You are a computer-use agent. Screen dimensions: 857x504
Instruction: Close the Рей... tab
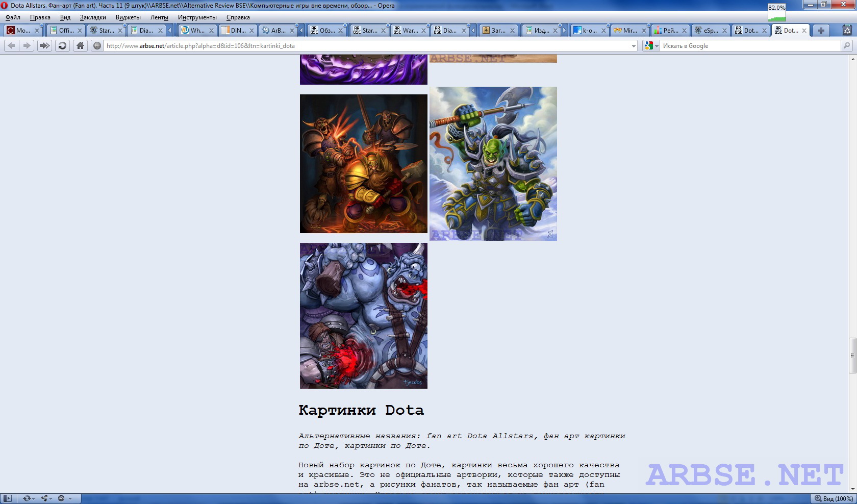pos(684,31)
